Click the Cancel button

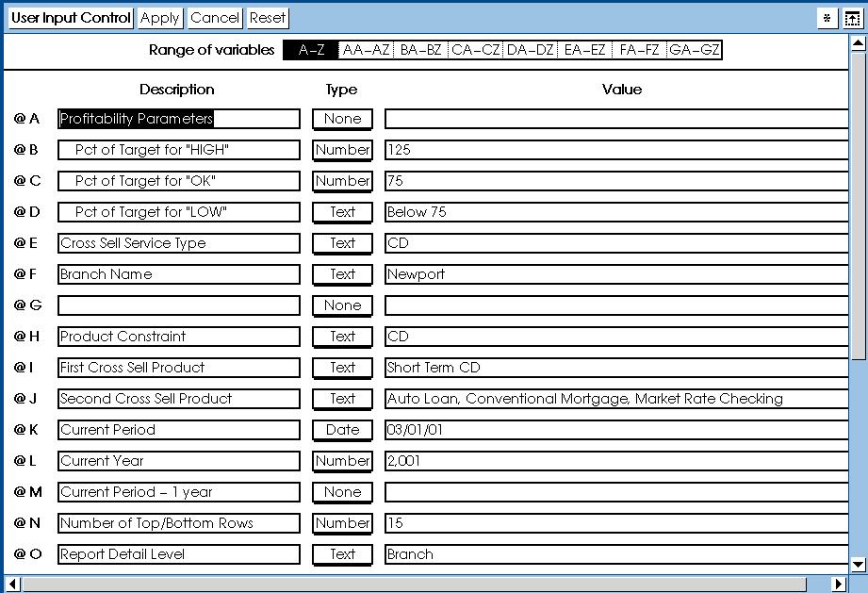215,18
